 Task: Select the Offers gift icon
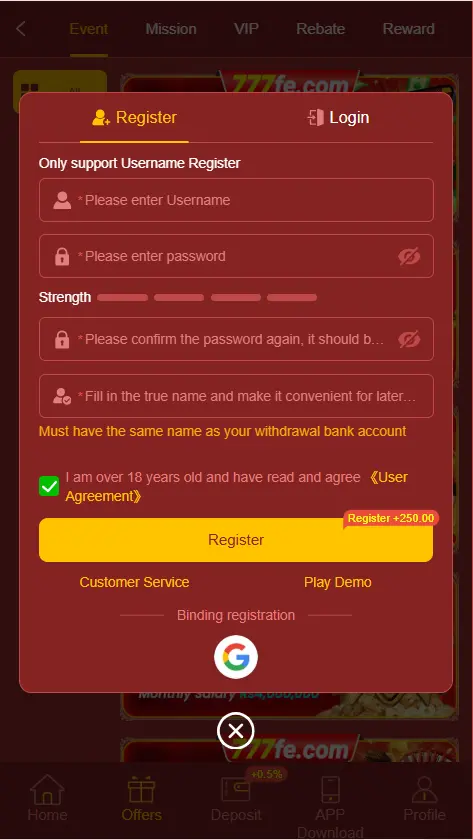pyautogui.click(x=141, y=789)
